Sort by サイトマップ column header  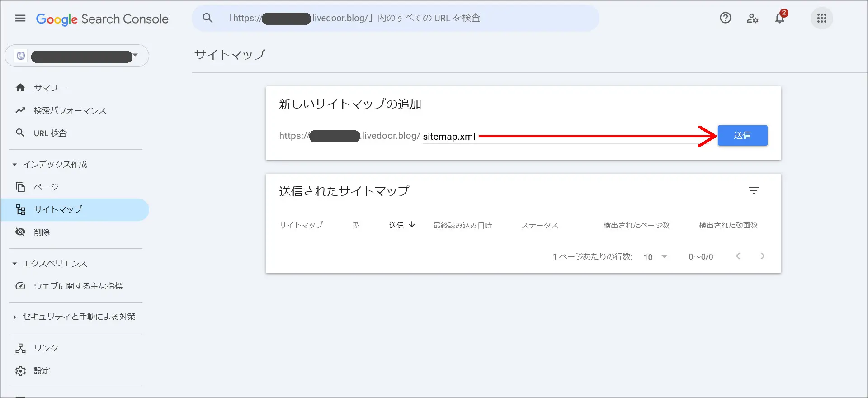coord(301,225)
